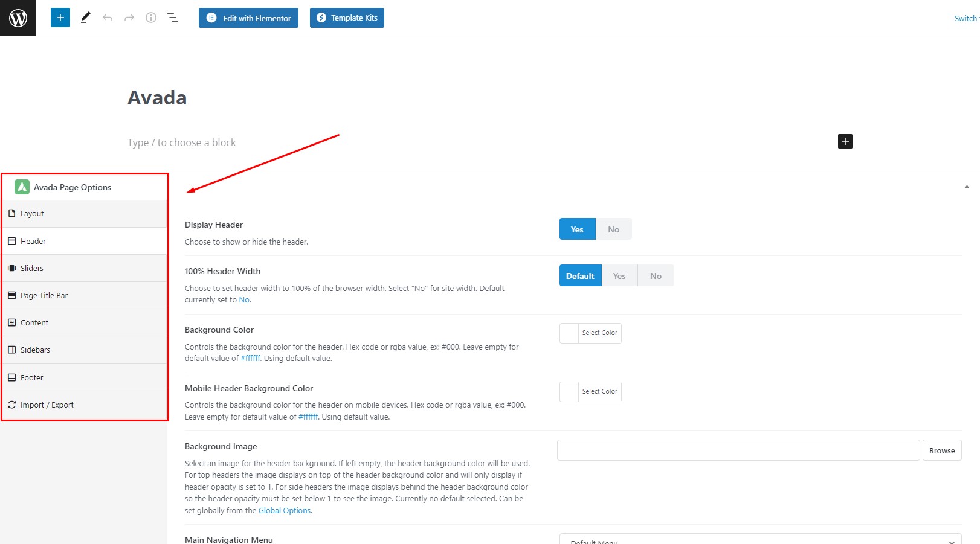
Task: Click the Content tab icon
Action: (11, 322)
